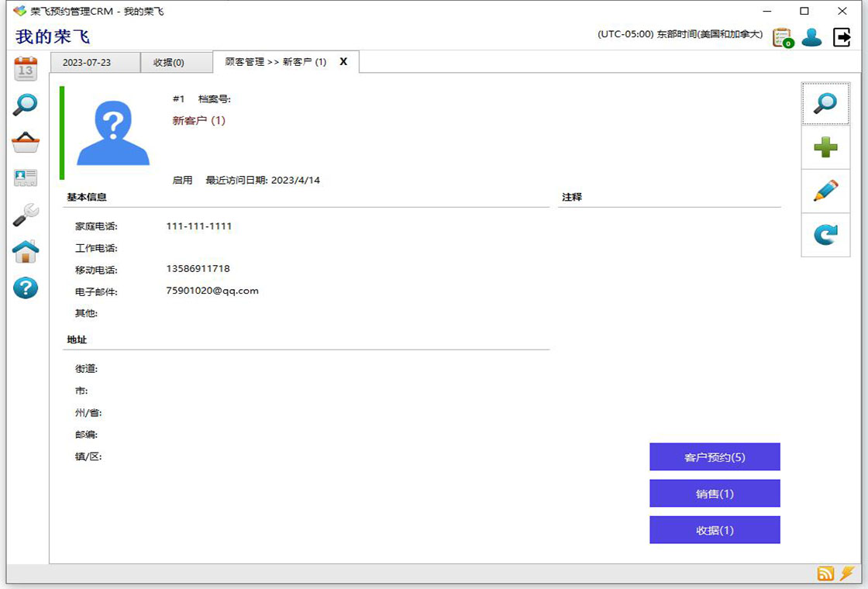
Task: Open the 收据(1) receipts button
Action: pyautogui.click(x=715, y=530)
